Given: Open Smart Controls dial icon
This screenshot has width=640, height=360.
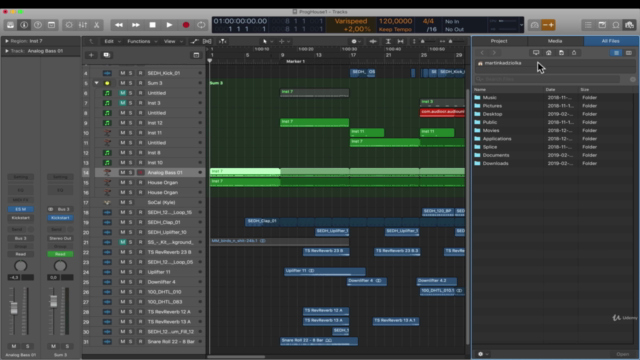Looking at the screenshot, I should click(69, 25).
